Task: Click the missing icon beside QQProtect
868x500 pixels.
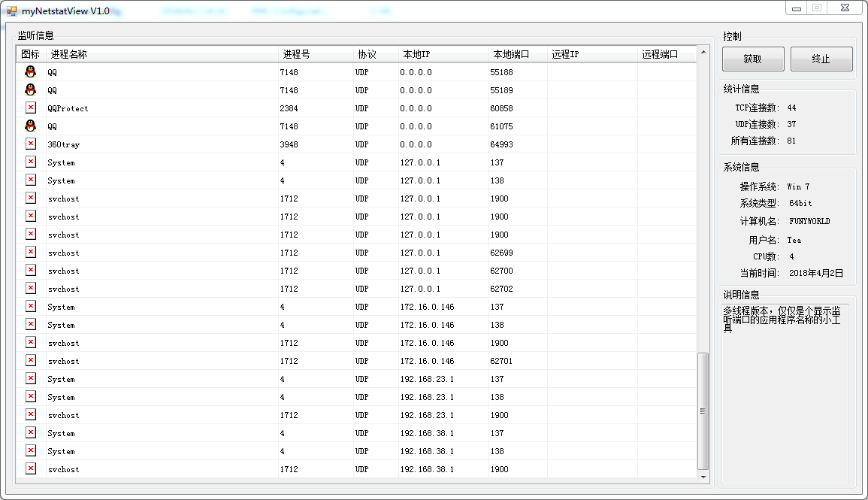Action: 31,108
